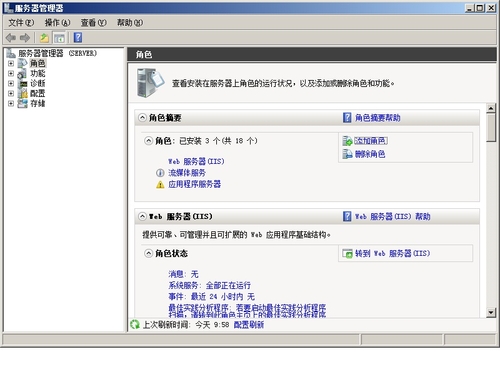Click the 上次刷新时间: 今天 9:58 text
This screenshot has height=384, width=500.
coord(186,325)
